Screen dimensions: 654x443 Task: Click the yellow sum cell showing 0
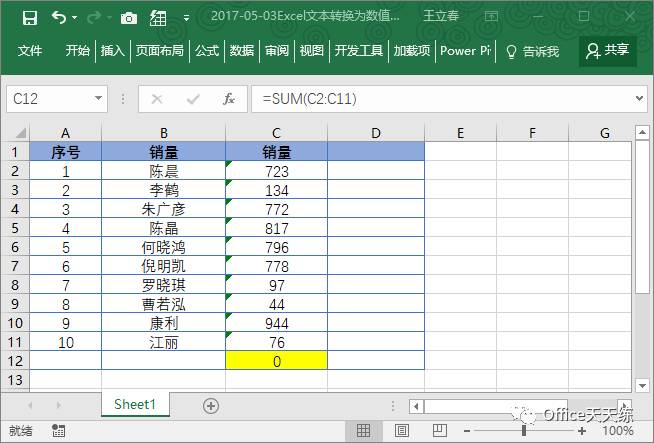(277, 361)
